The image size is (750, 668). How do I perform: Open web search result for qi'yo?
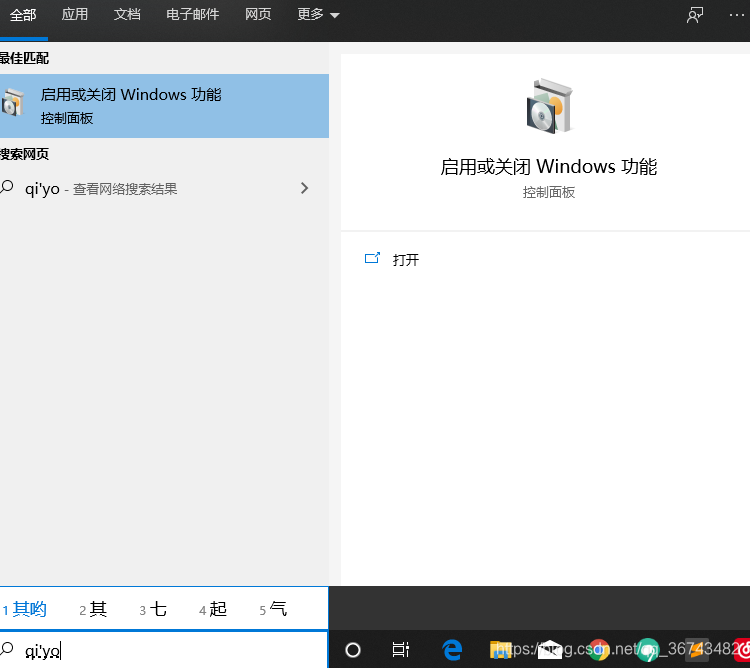pos(164,188)
